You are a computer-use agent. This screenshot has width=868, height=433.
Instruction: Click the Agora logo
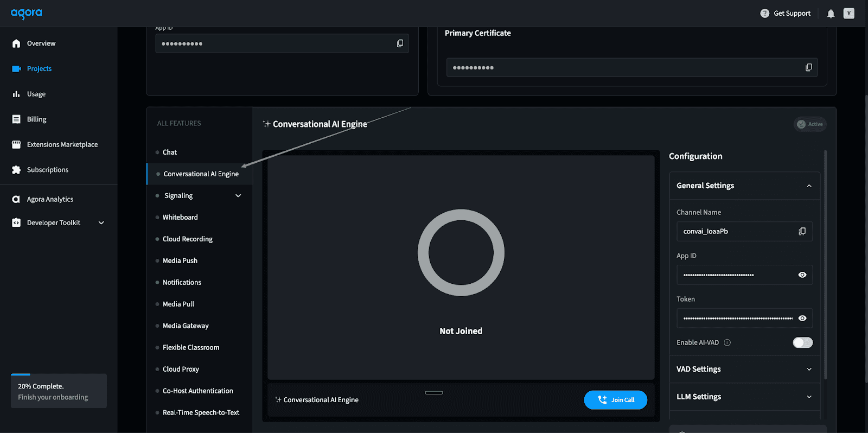[27, 14]
